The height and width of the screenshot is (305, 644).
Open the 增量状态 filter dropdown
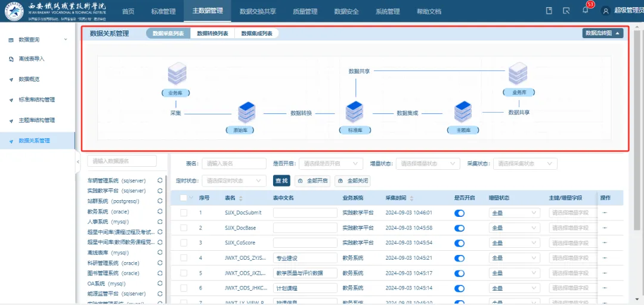pos(428,163)
